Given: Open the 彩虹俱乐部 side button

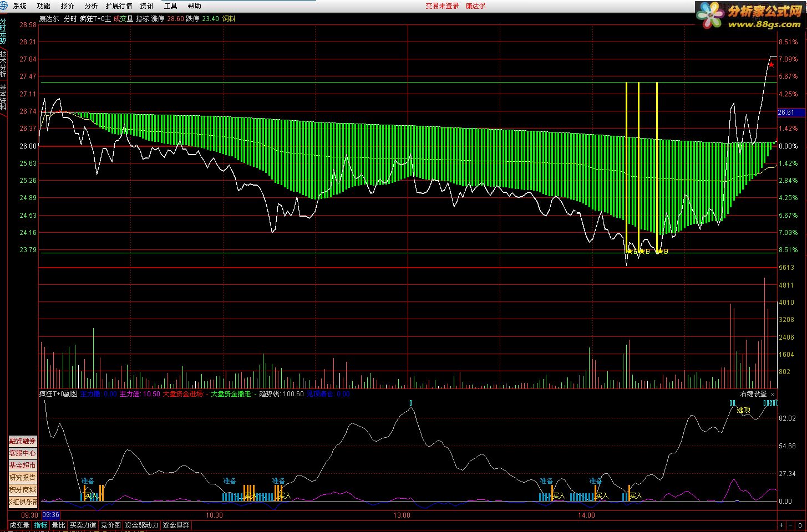Looking at the screenshot, I should point(22,502).
